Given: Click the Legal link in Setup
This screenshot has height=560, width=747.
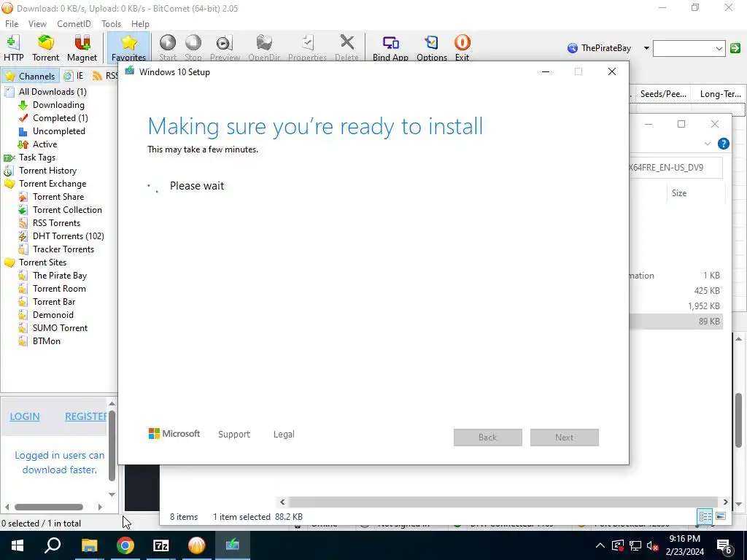Looking at the screenshot, I should point(284,435).
